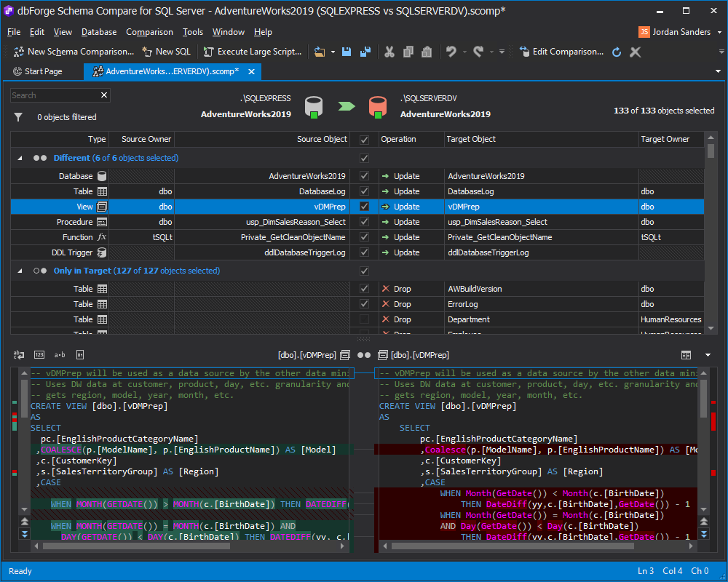Click the right pane horizontal scrollbar
This screenshot has width=728, height=582.
pyautogui.click(x=513, y=546)
